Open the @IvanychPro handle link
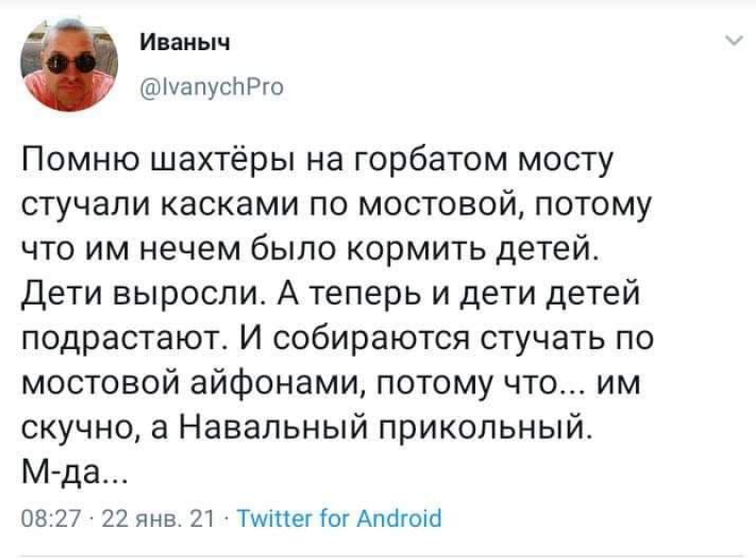Image resolution: width=756 pixels, height=558 pixels. [x=210, y=86]
